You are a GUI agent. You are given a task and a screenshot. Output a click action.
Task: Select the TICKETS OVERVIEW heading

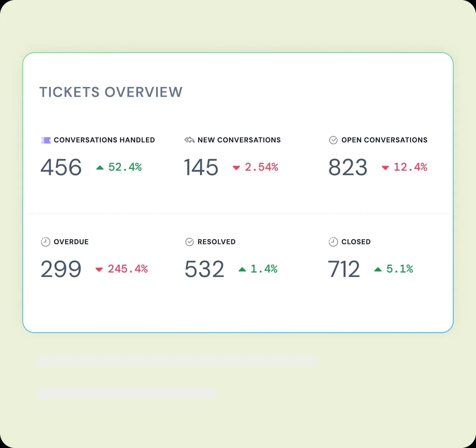(x=111, y=92)
